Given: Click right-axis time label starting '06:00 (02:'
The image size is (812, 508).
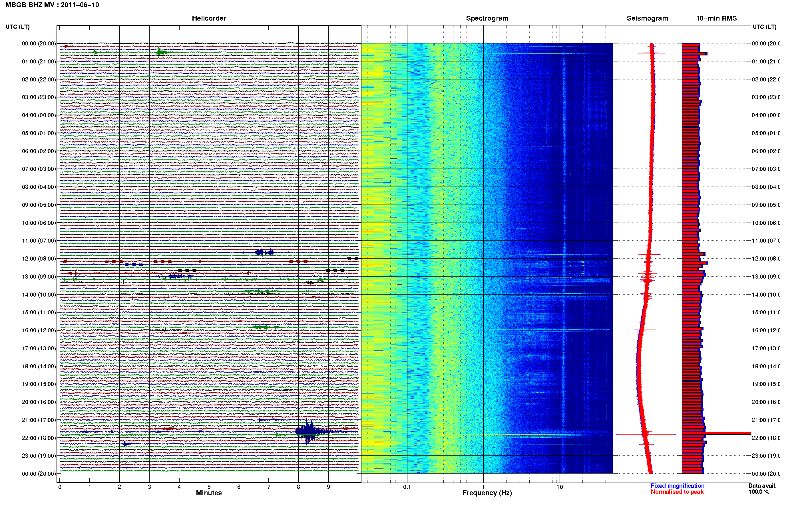Looking at the screenshot, I should coord(766,151).
